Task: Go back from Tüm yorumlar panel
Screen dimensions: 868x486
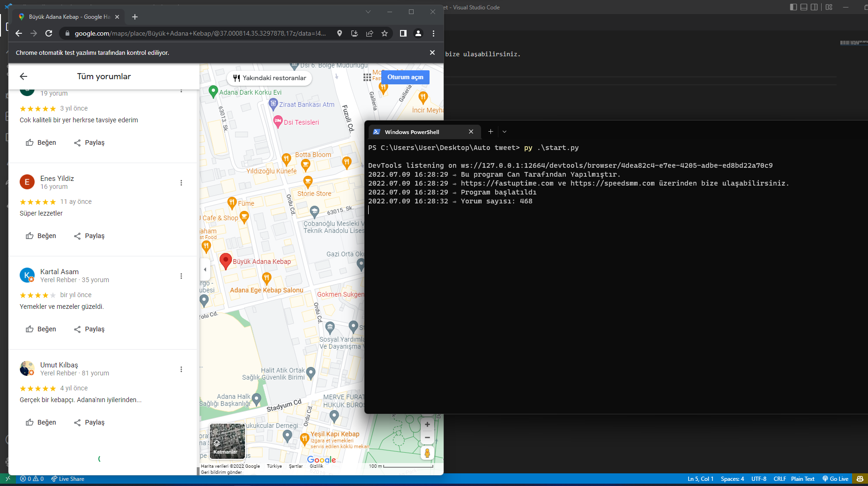Action: tap(23, 76)
